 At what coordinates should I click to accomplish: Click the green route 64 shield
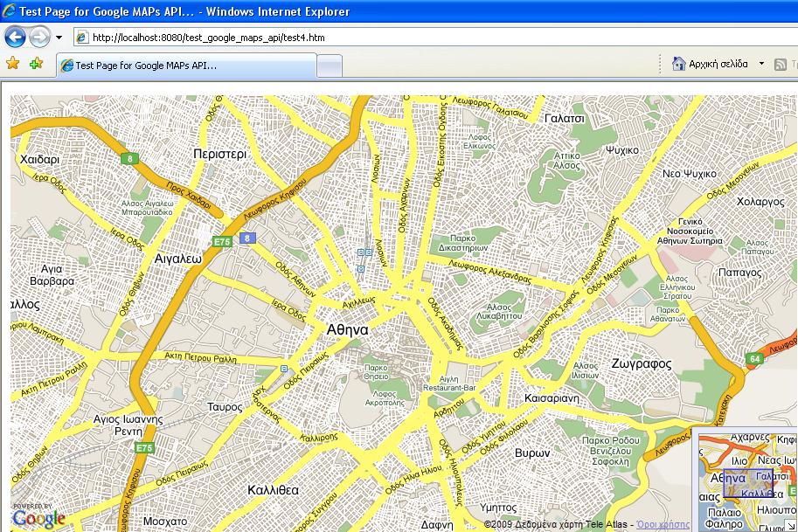point(755,358)
